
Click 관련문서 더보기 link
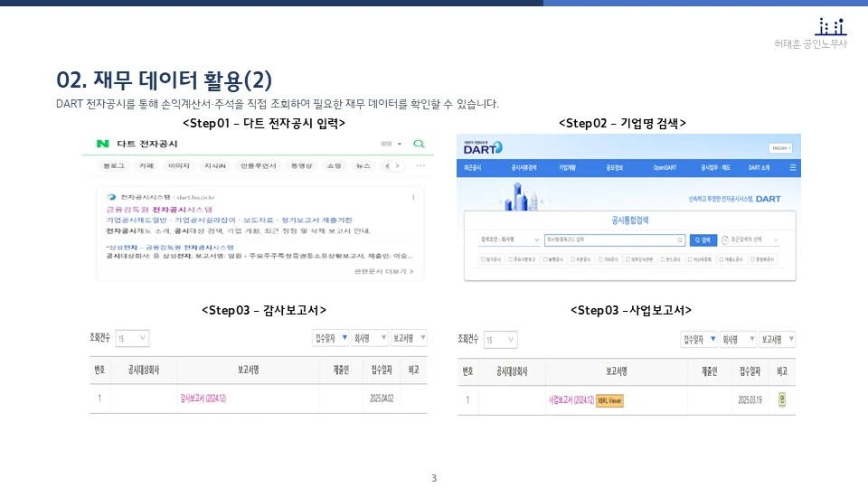383,272
